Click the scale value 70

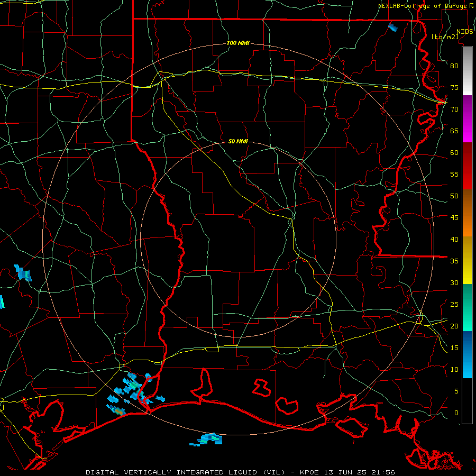[x=454, y=109]
